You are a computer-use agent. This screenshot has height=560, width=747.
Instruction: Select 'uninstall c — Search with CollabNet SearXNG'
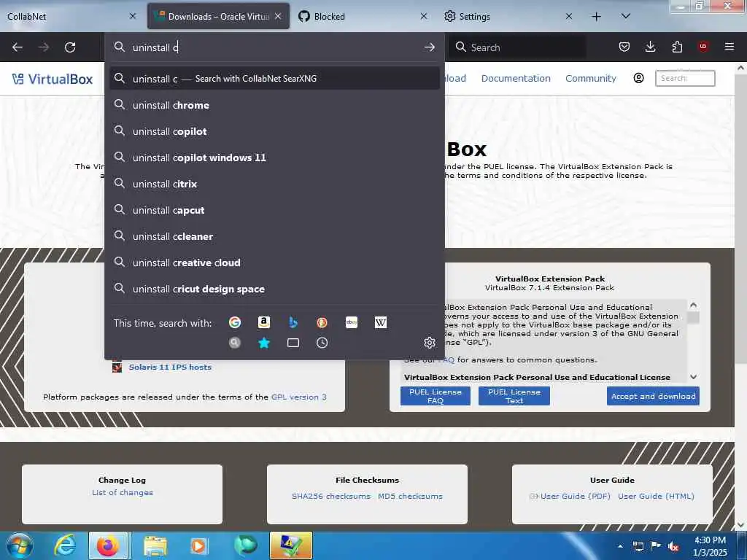coord(274,79)
